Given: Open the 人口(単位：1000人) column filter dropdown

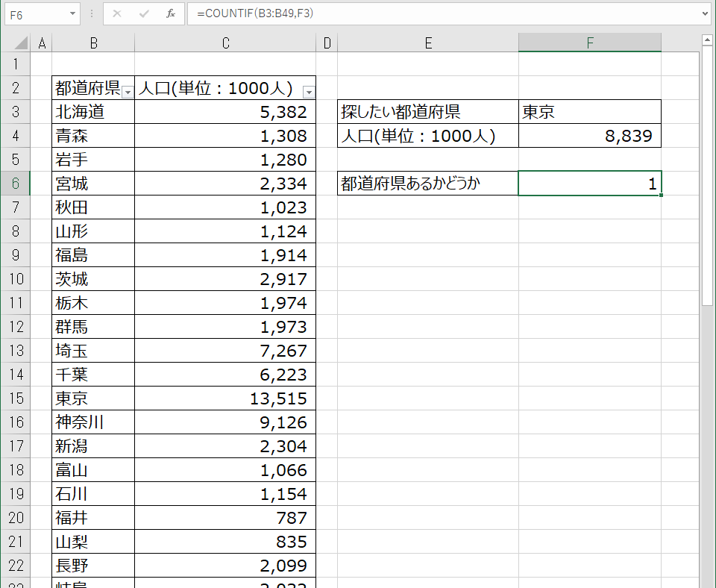Looking at the screenshot, I should click(308, 90).
